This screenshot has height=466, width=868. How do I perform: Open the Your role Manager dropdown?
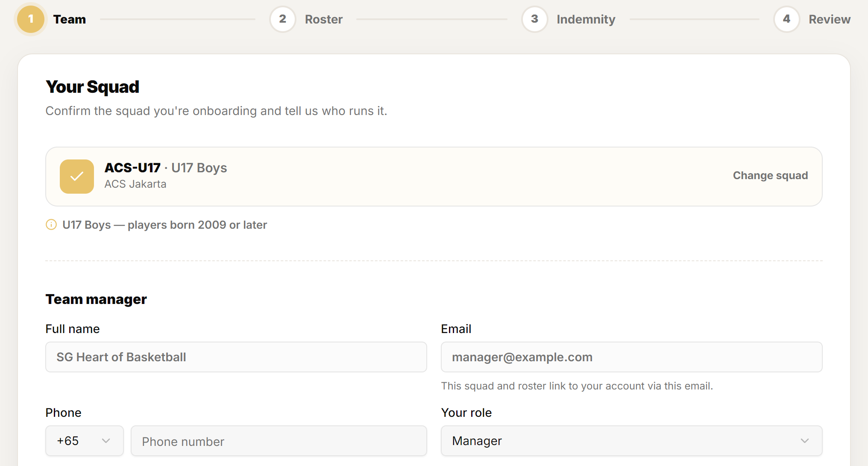point(632,441)
